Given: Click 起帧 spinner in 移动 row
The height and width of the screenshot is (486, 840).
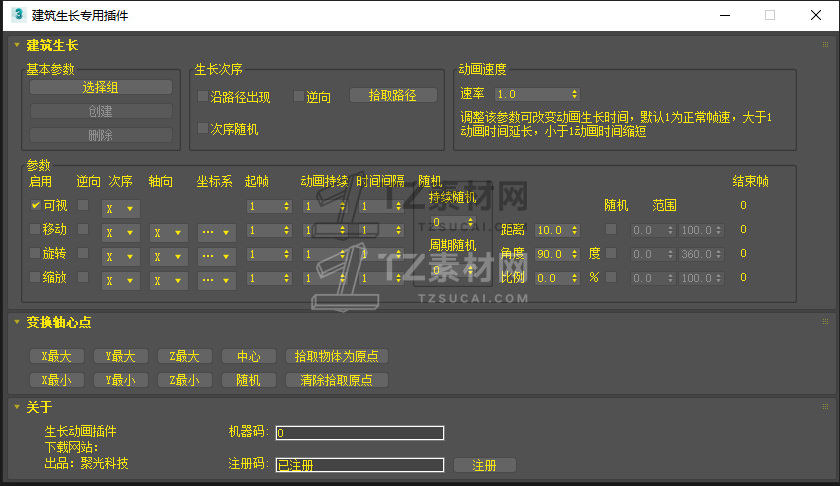Looking at the screenshot, I should click(269, 230).
